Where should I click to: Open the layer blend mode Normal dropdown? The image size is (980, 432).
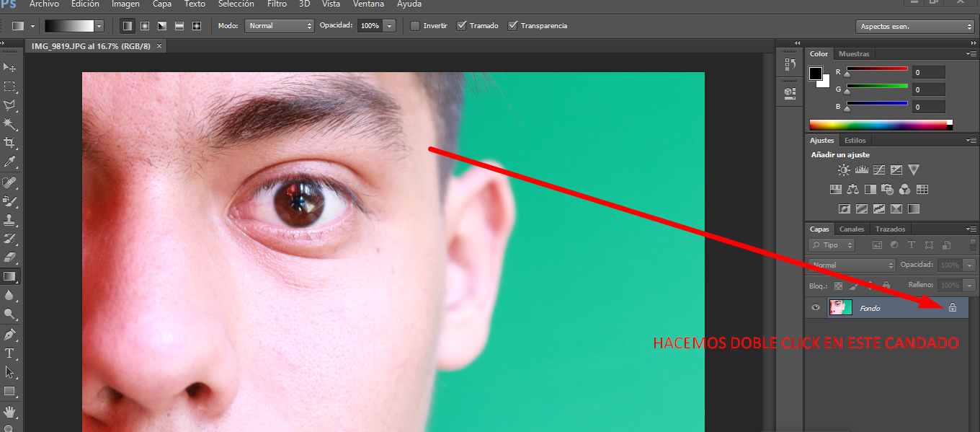click(852, 265)
